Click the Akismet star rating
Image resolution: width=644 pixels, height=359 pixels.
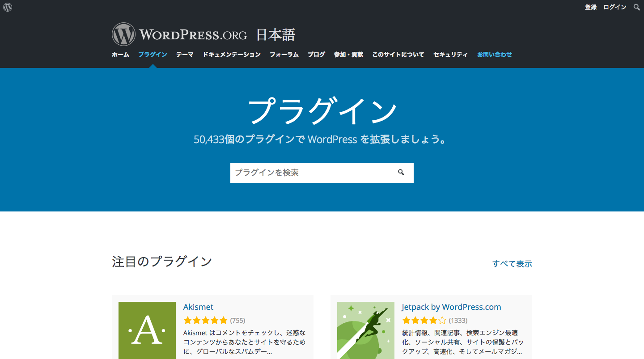(205, 320)
